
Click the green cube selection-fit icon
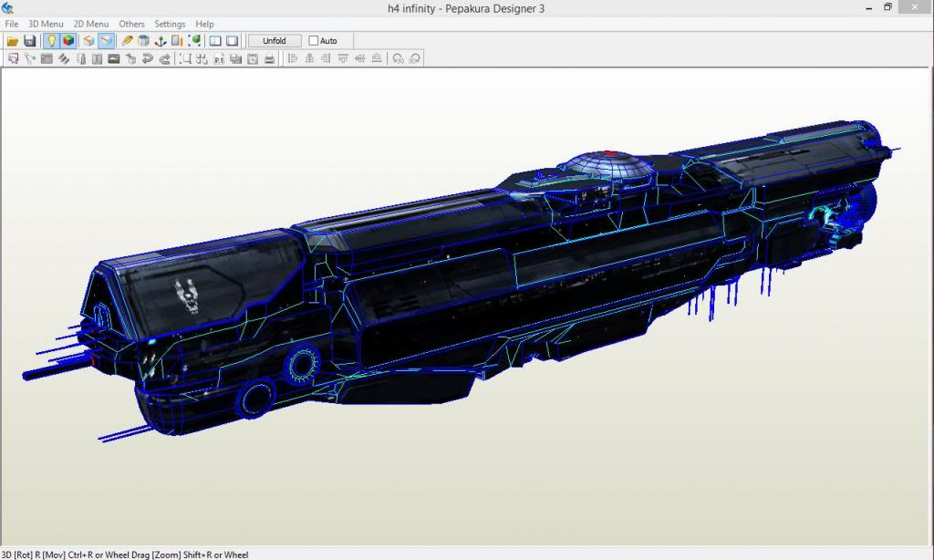194,40
